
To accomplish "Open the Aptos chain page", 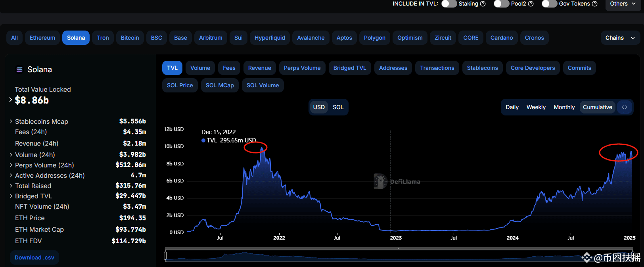I will (344, 38).
